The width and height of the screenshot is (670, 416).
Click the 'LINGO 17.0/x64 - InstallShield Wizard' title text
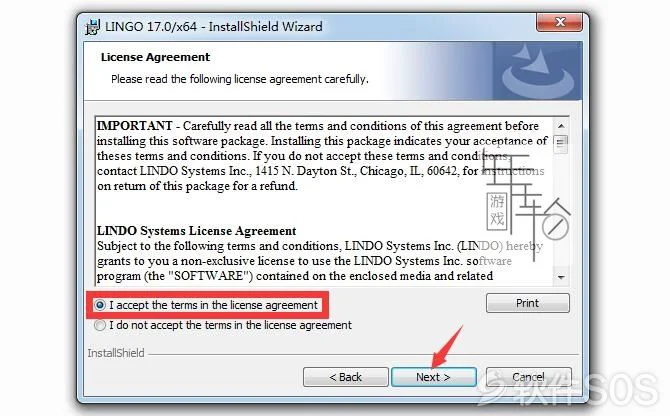click(x=214, y=27)
